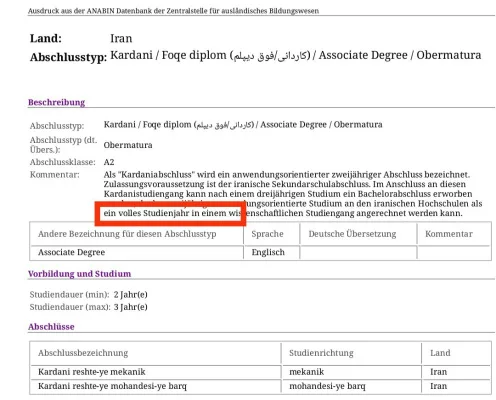Click the 'mohandesi-ye barq' Studienrichtung cell

coord(327,386)
